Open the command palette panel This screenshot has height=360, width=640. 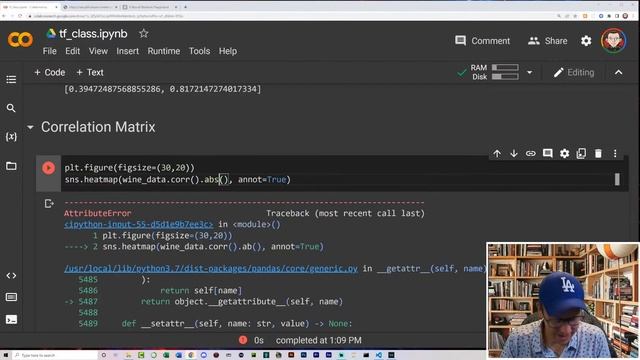pyautogui.click(x=11, y=297)
